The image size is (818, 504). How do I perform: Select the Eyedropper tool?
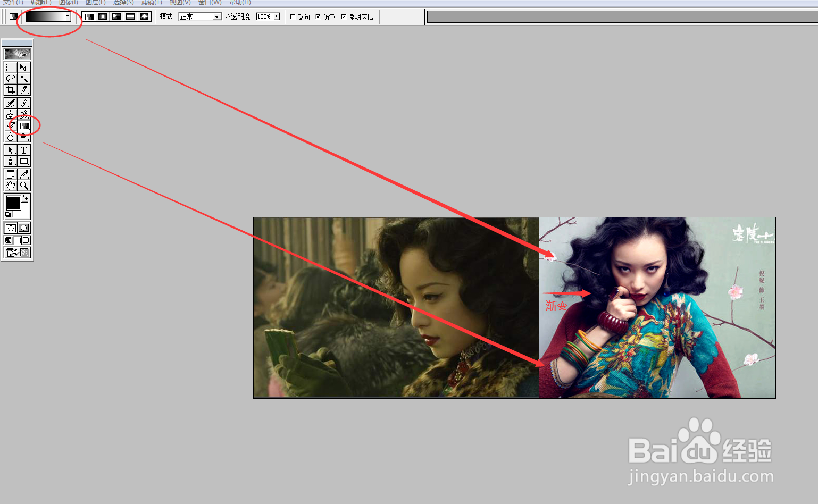coord(24,174)
